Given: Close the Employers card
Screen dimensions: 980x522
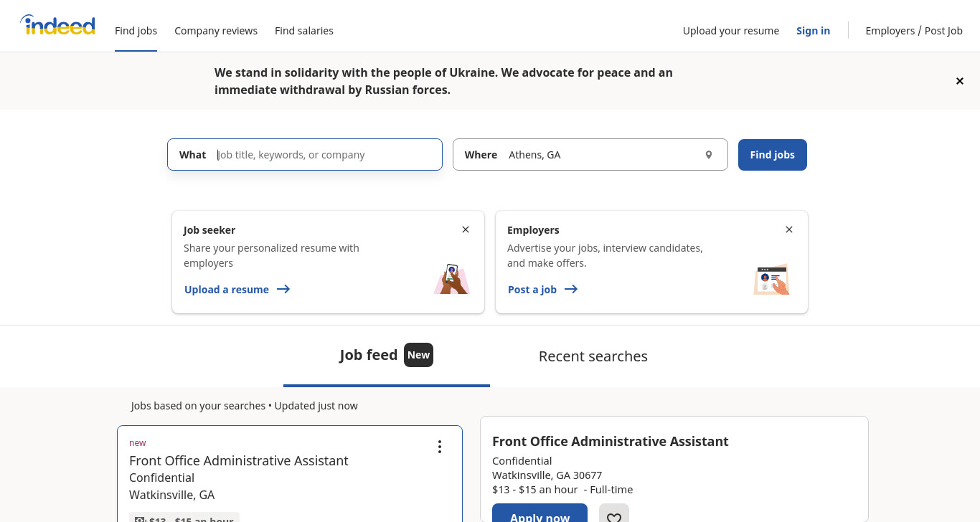Looking at the screenshot, I should coord(789,229).
